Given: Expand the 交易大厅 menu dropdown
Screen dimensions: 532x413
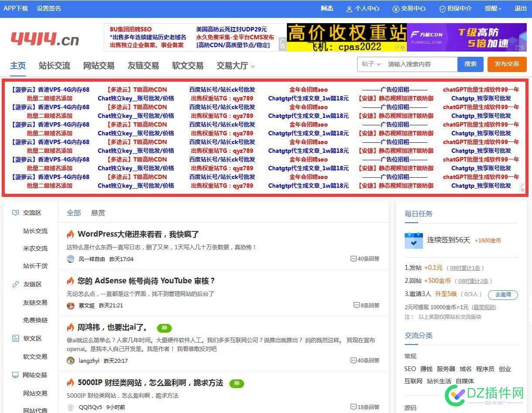Looking at the screenshot, I should coord(234,65).
